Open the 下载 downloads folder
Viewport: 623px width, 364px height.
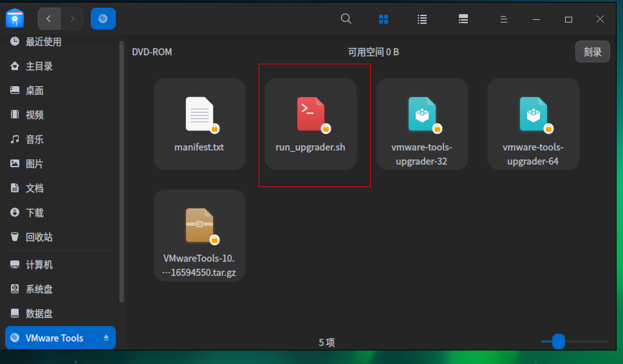(x=34, y=213)
